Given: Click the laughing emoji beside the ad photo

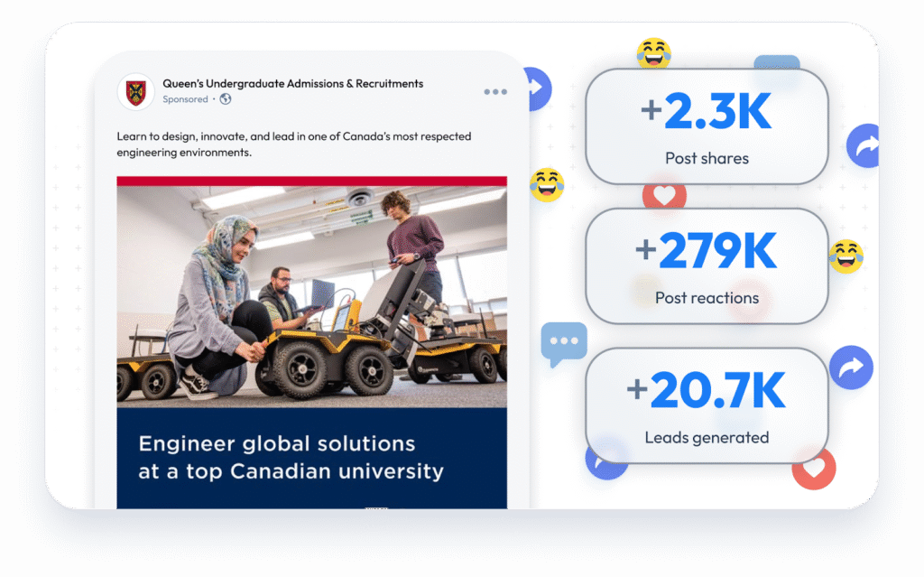Looking at the screenshot, I should [x=547, y=185].
